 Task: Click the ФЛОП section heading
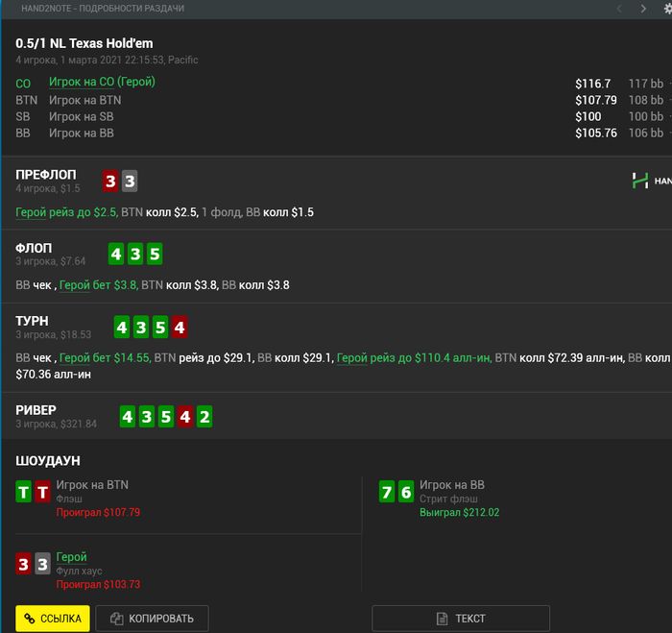[x=34, y=248]
